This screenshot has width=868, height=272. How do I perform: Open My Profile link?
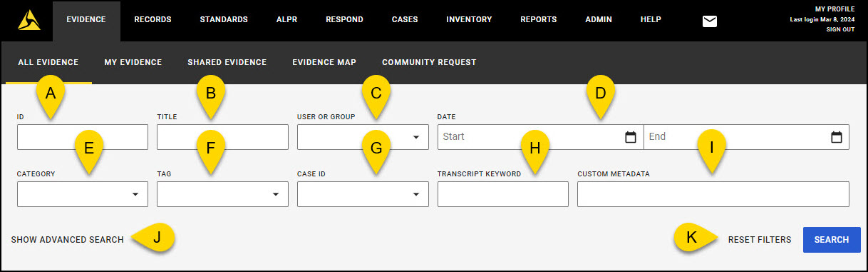(835, 9)
